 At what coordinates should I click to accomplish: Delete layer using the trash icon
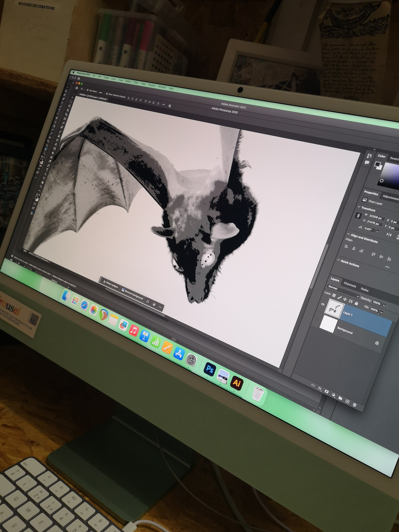[x=354, y=405]
